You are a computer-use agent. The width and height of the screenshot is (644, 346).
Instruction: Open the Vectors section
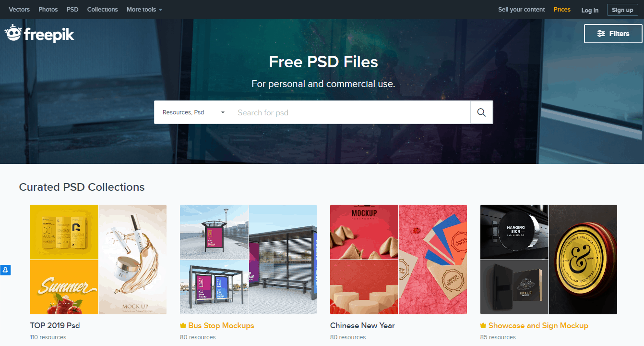click(19, 10)
